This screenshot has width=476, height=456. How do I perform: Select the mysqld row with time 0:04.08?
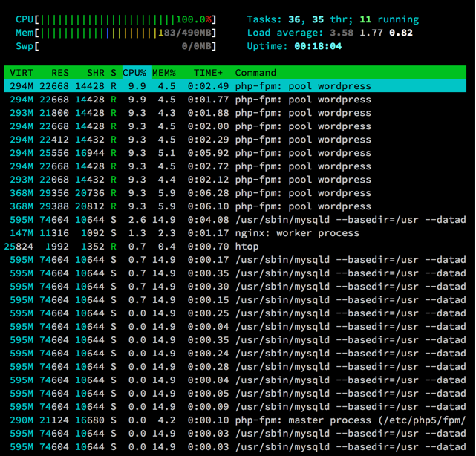click(x=235, y=220)
